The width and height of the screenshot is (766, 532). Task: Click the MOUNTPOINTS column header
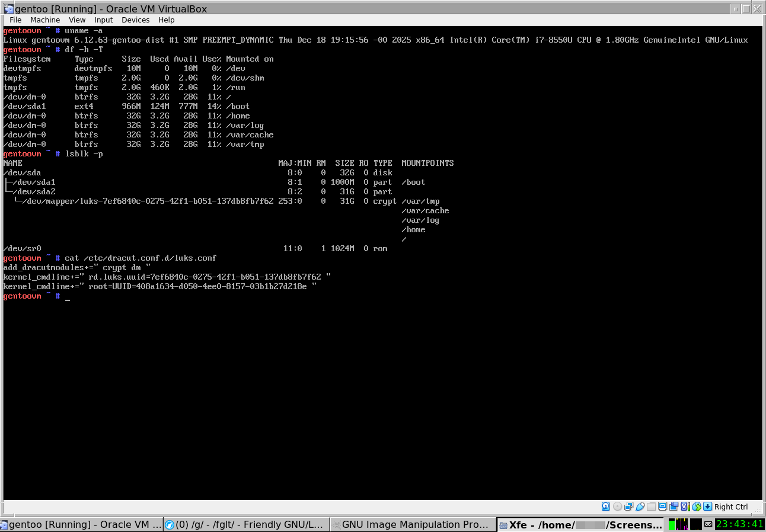427,163
